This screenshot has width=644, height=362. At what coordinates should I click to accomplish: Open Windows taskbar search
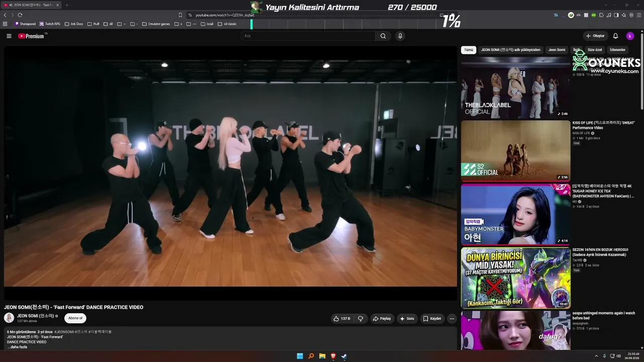[311, 356]
